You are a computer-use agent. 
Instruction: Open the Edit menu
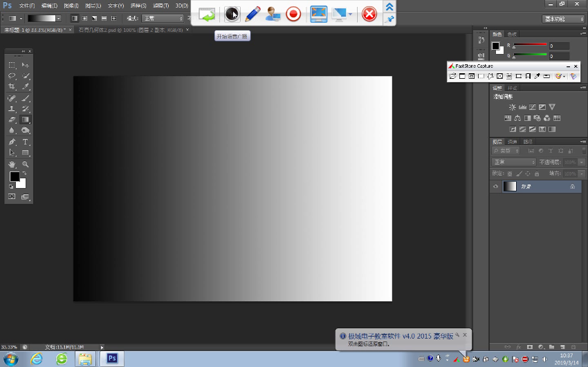coord(49,6)
